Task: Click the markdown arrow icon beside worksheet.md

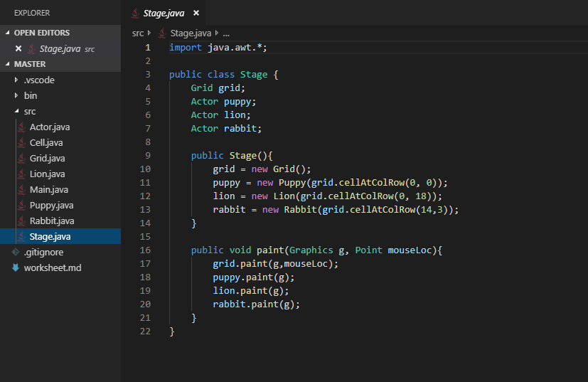Action: (x=16, y=268)
